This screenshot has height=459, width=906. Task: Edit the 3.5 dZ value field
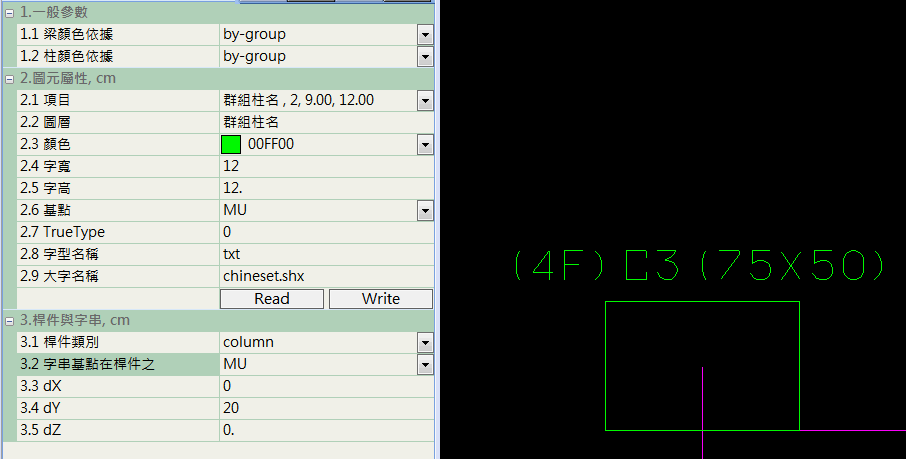(326, 430)
